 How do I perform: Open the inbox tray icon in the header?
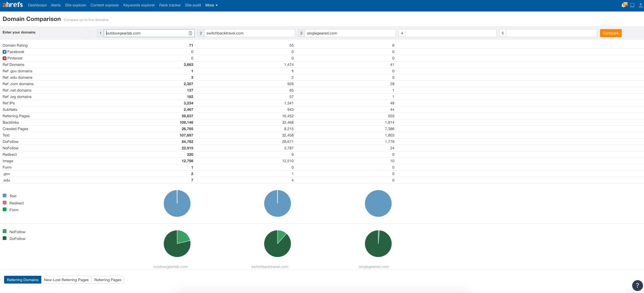pos(632,5)
